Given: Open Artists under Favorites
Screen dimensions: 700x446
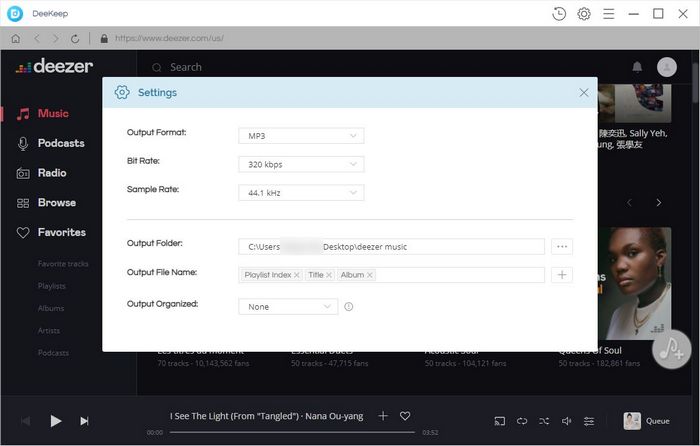Looking at the screenshot, I should pyautogui.click(x=49, y=331).
